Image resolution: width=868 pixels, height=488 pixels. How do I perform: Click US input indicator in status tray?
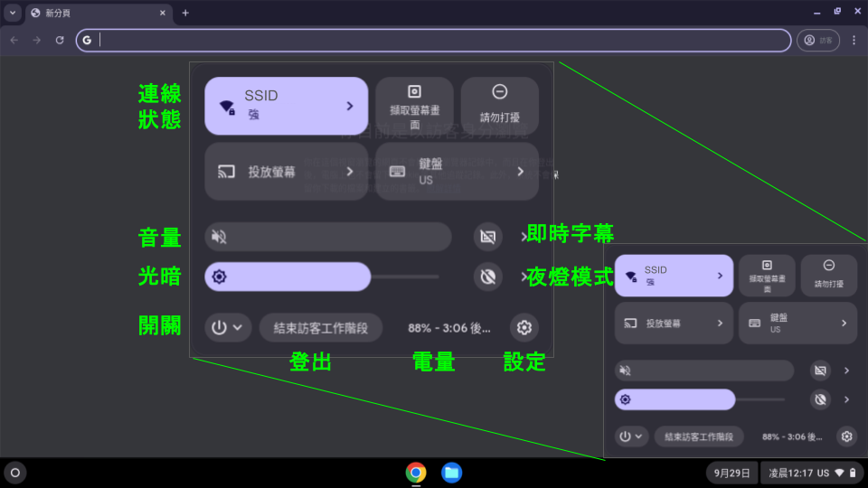click(823, 473)
